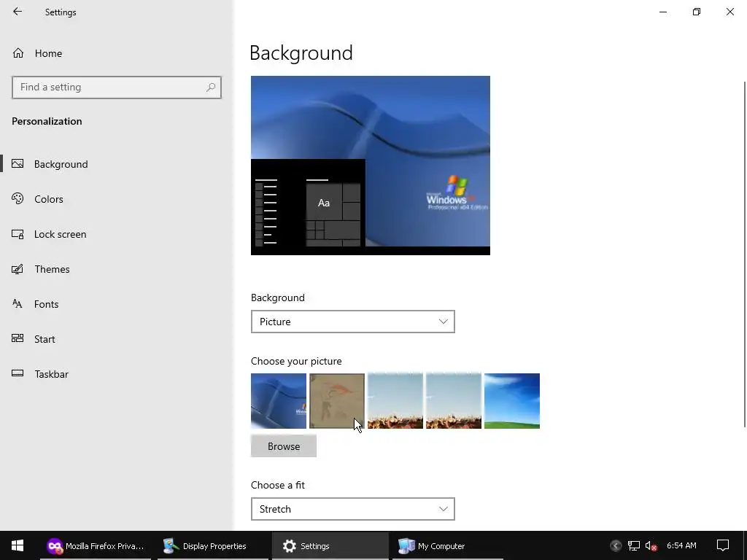Restore down the Settings window
Image resolution: width=747 pixels, height=560 pixels.
tap(697, 12)
